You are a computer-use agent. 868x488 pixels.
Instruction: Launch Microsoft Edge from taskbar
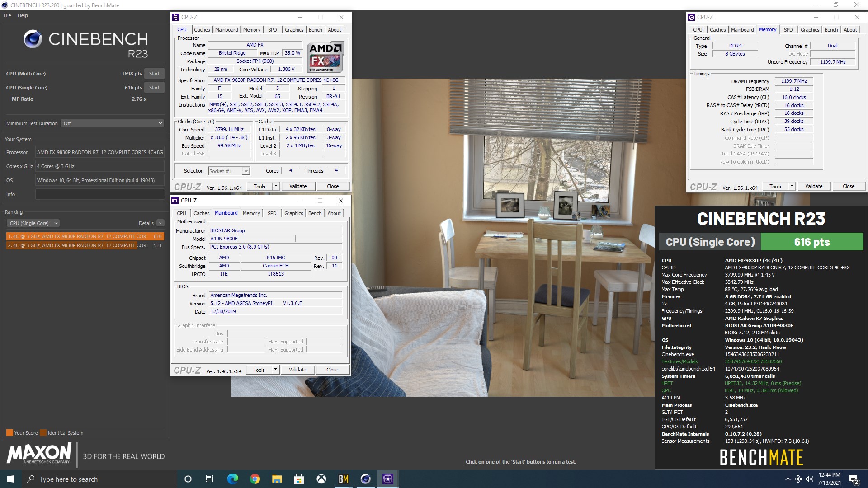click(x=232, y=479)
